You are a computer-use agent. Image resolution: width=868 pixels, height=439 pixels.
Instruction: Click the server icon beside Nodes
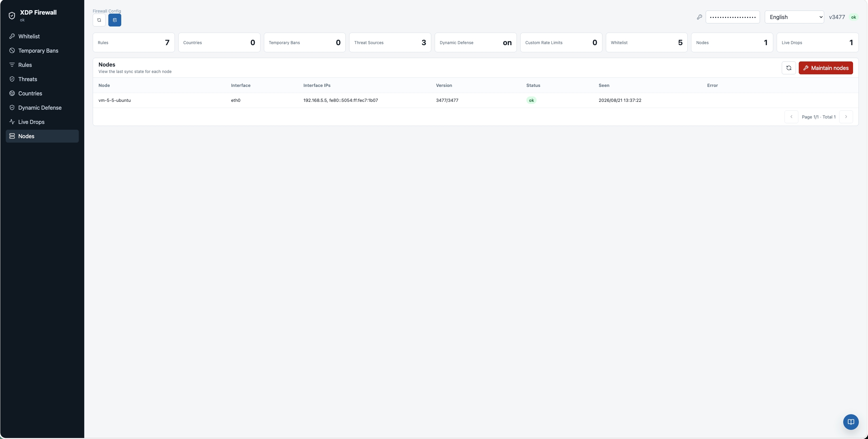click(x=12, y=136)
